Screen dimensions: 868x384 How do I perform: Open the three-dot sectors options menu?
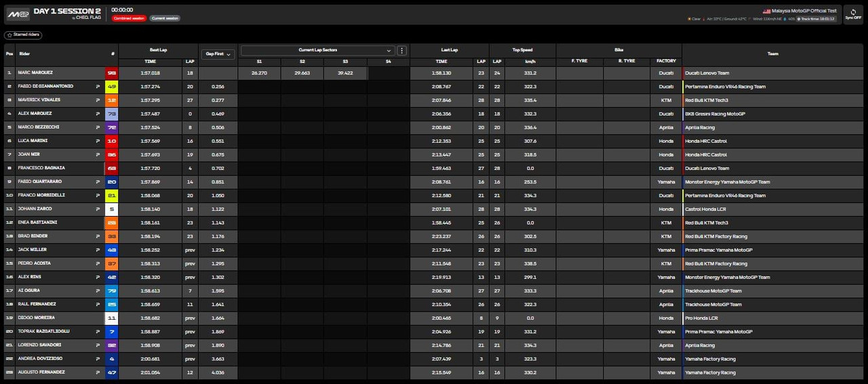point(401,51)
